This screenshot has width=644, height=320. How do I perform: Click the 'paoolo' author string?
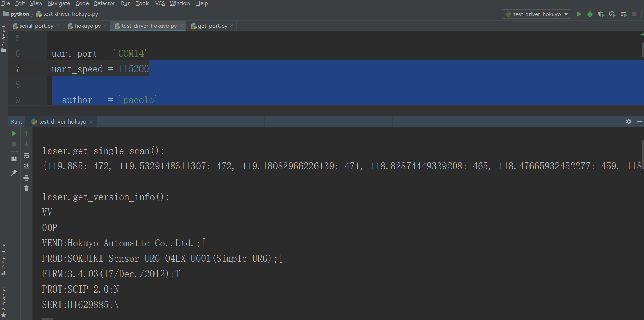pyautogui.click(x=137, y=100)
